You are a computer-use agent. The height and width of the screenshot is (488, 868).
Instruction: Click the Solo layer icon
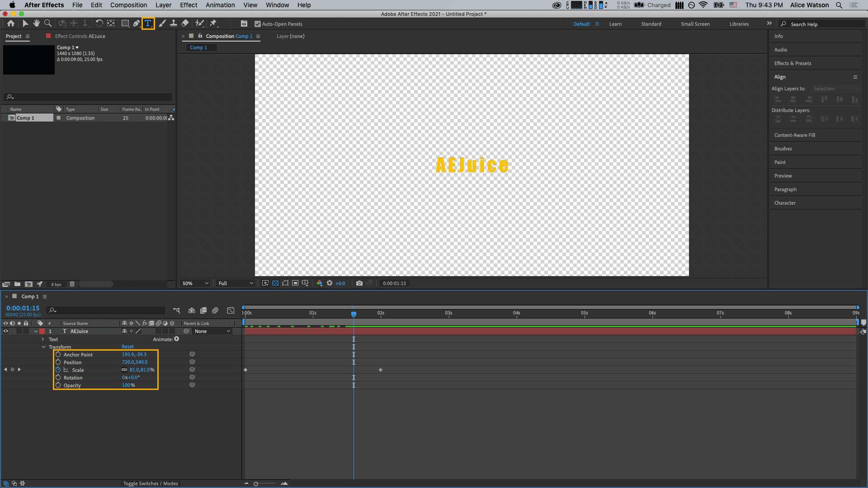coord(19,331)
